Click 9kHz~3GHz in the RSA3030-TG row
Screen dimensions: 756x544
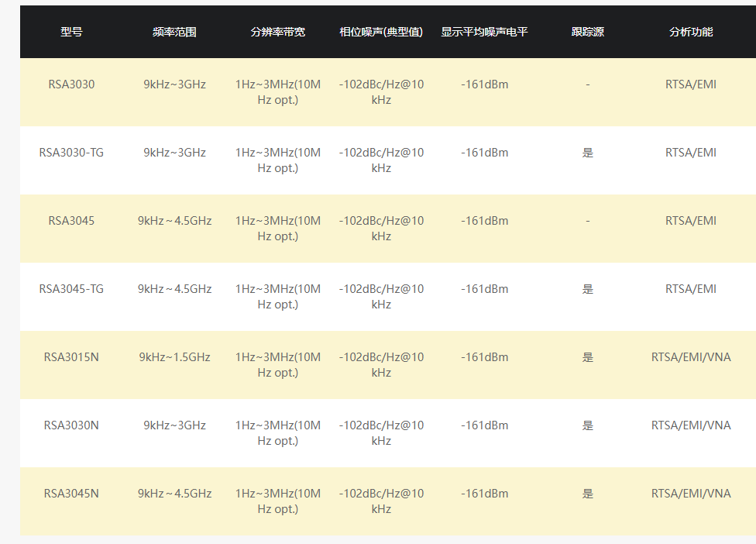(x=174, y=153)
